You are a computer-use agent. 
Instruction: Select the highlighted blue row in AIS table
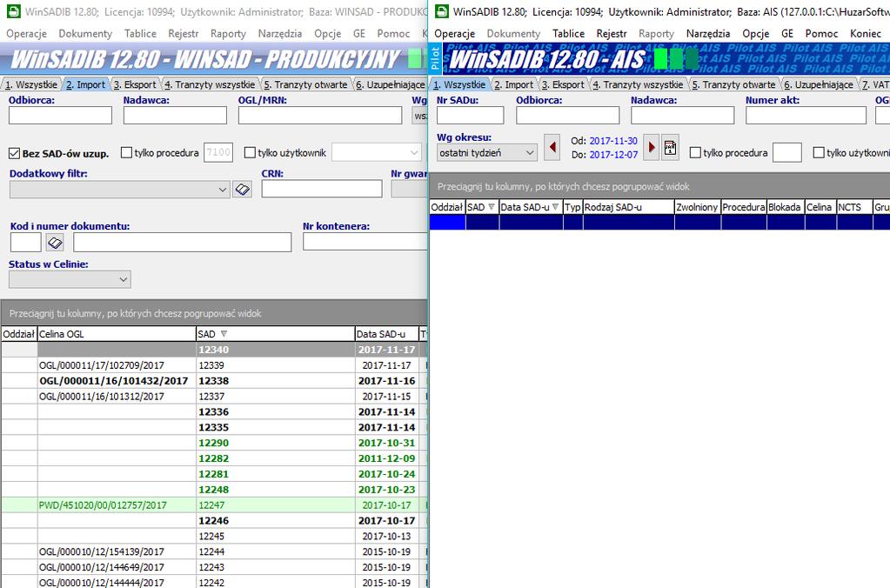[x=659, y=223]
